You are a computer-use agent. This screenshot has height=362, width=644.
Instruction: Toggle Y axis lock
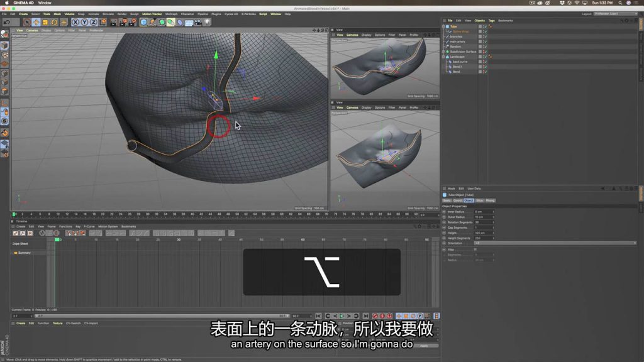pyautogui.click(x=84, y=22)
